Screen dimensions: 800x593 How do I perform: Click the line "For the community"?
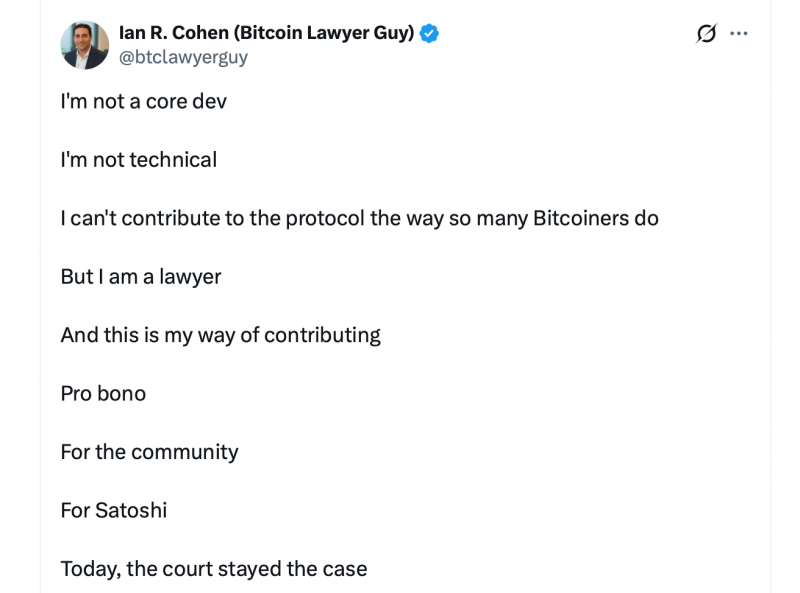149,452
